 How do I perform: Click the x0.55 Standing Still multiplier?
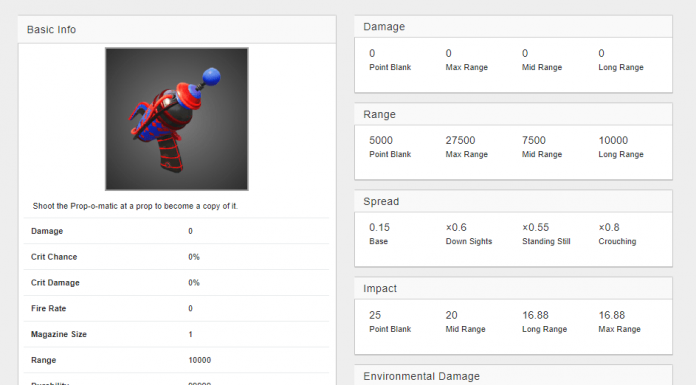[x=535, y=227]
